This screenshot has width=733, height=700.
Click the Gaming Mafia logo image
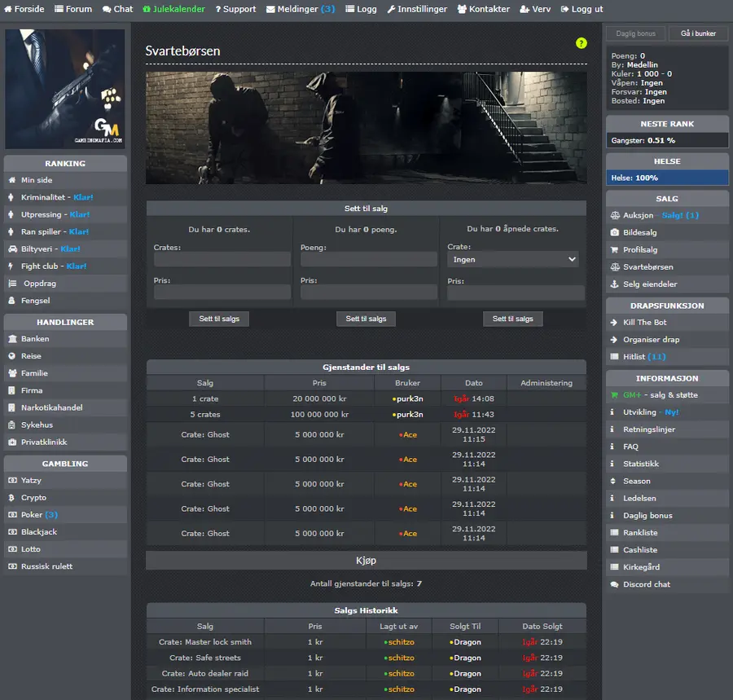pyautogui.click(x=65, y=89)
